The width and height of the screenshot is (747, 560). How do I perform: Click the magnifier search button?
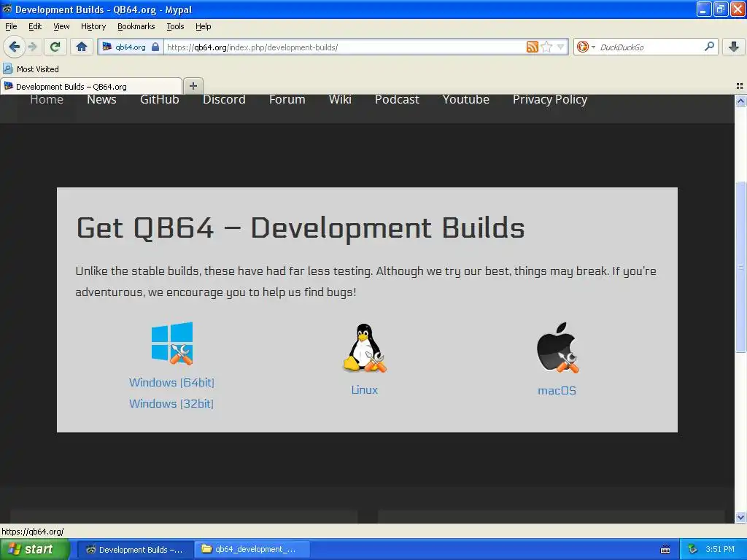tap(709, 47)
